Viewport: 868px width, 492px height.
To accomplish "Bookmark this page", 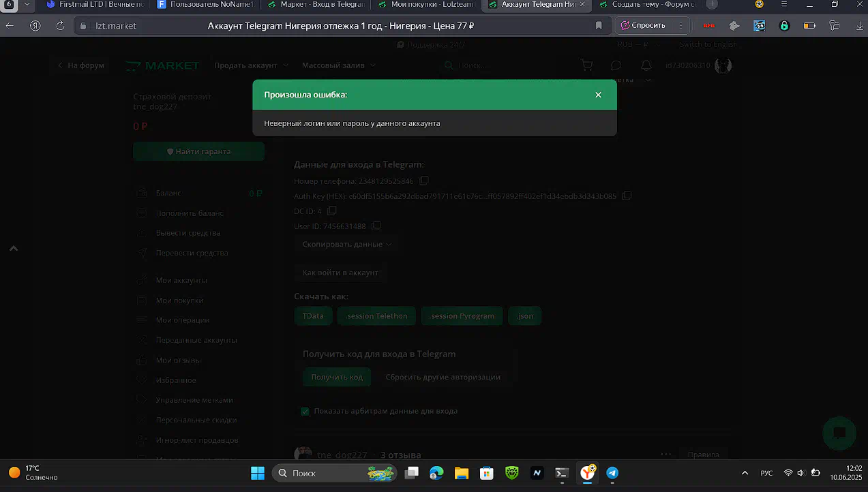I will pyautogui.click(x=599, y=26).
